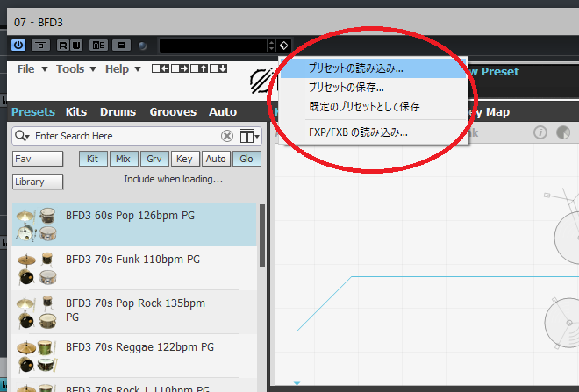Screen dimensions: 579x392
Task: Click the info circle icon
Action: pyautogui.click(x=540, y=132)
